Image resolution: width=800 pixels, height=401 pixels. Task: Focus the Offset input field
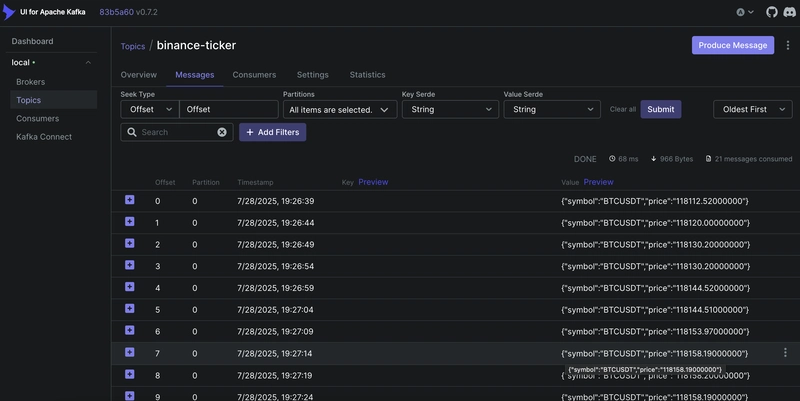coord(229,109)
